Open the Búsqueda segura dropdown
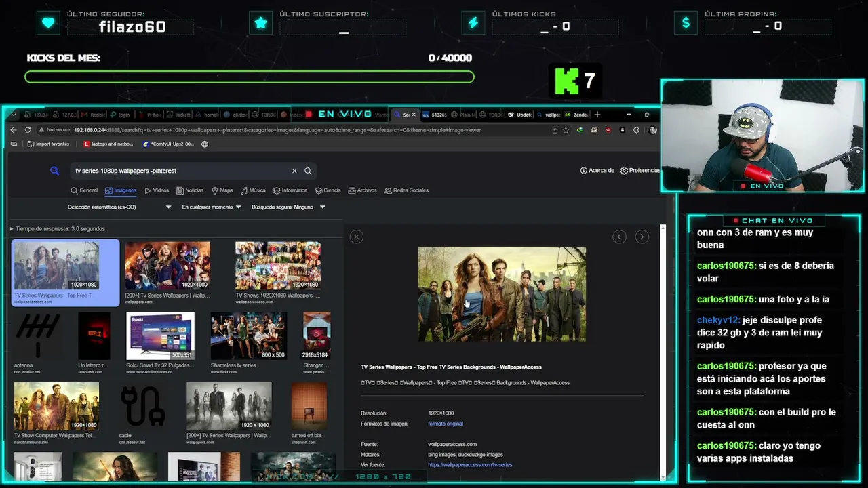The image size is (868, 488). pos(288,207)
